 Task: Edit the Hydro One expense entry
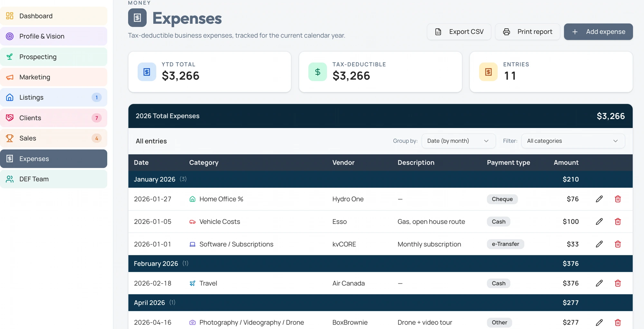599,199
